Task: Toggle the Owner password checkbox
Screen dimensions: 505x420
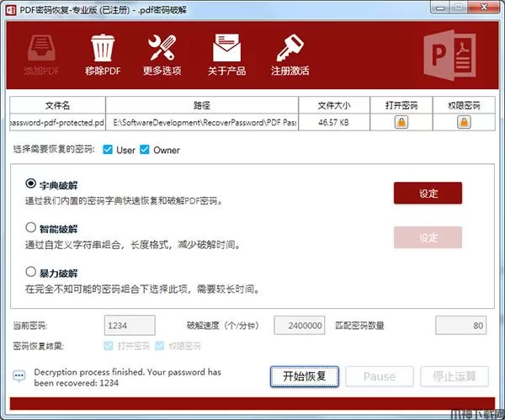Action: [x=145, y=150]
